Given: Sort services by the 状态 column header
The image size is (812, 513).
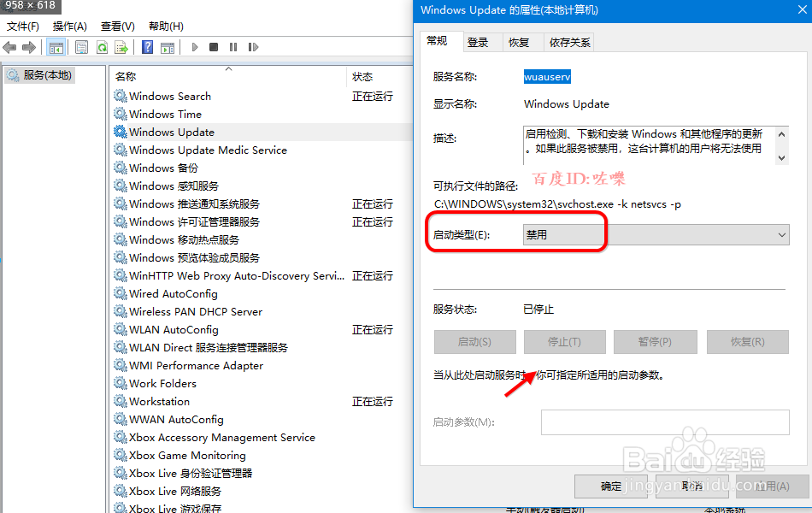Looking at the screenshot, I should 380,77.
